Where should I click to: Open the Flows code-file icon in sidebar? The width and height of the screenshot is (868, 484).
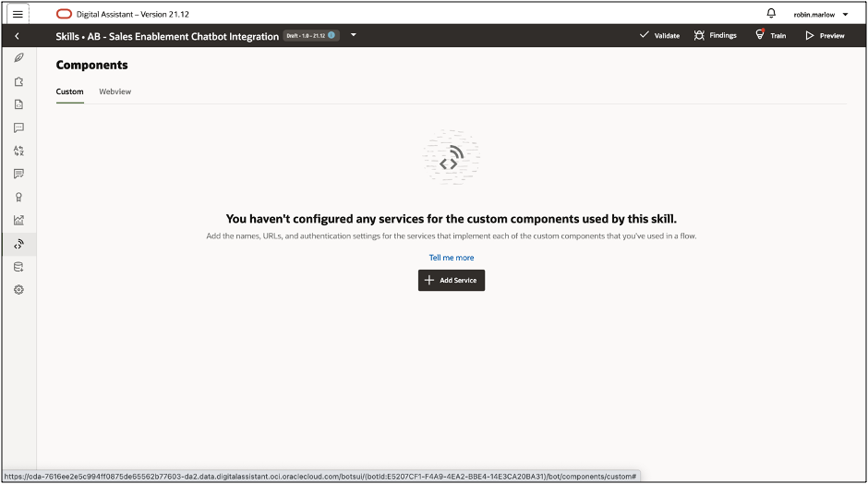tap(18, 104)
